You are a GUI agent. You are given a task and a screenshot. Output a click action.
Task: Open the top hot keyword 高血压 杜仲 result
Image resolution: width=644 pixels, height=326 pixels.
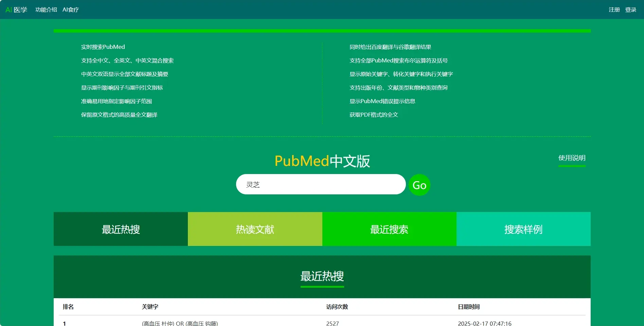point(180,323)
